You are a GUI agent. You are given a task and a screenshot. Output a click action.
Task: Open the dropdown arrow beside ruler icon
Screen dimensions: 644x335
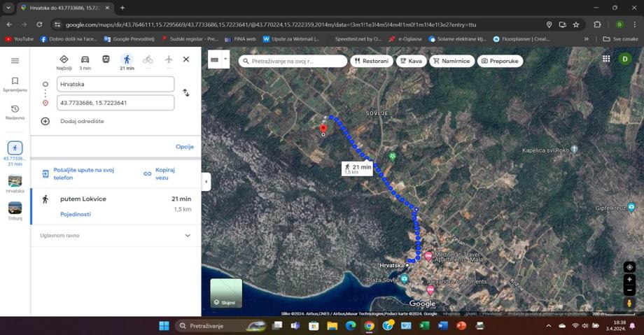(x=226, y=60)
